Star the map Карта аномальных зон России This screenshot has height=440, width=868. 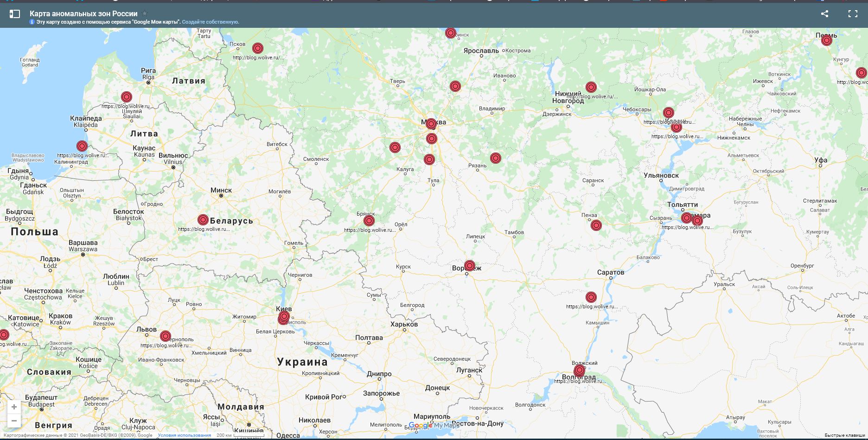[x=145, y=13]
